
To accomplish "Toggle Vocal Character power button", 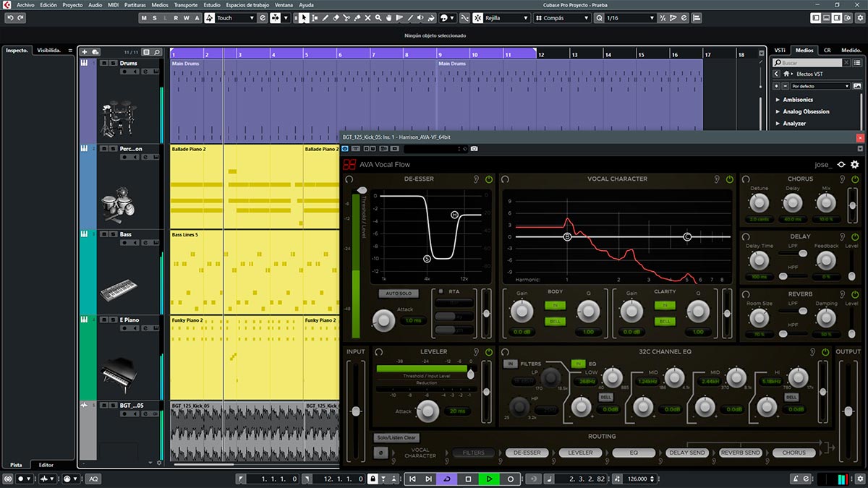I will [x=729, y=179].
